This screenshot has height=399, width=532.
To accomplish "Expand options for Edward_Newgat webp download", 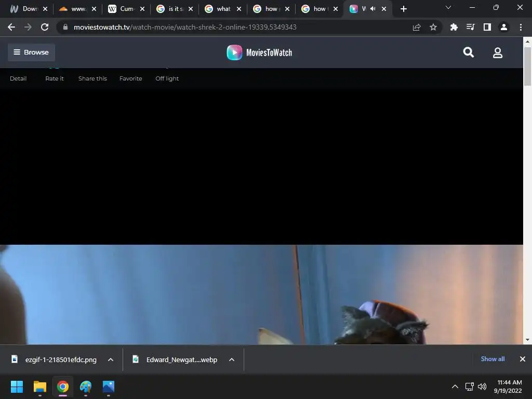I will pyautogui.click(x=232, y=360).
